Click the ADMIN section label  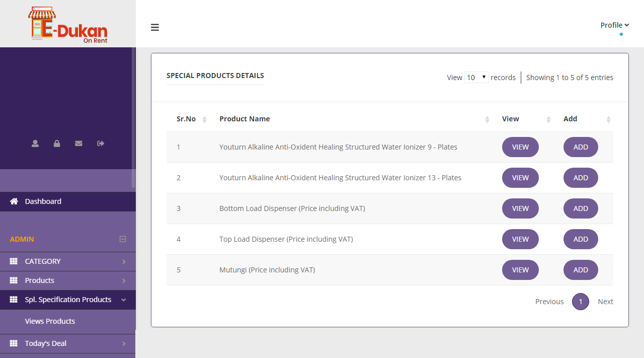pyautogui.click(x=22, y=239)
